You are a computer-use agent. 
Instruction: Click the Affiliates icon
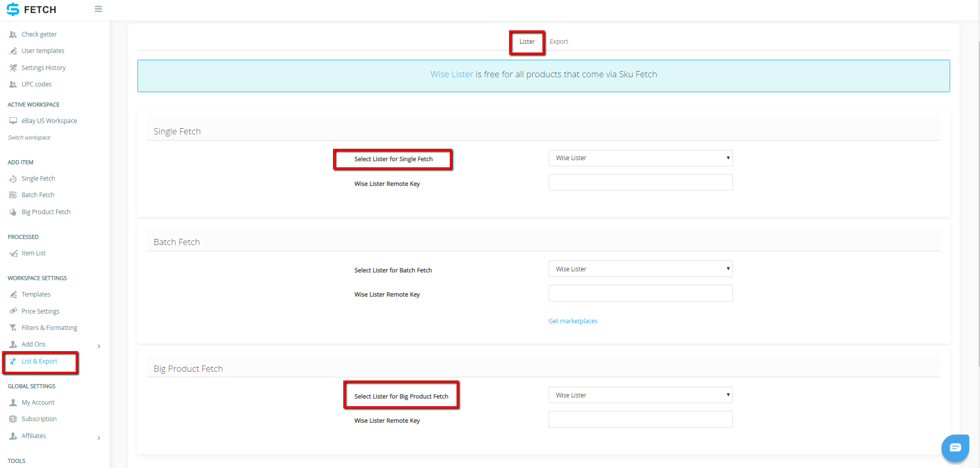click(13, 436)
